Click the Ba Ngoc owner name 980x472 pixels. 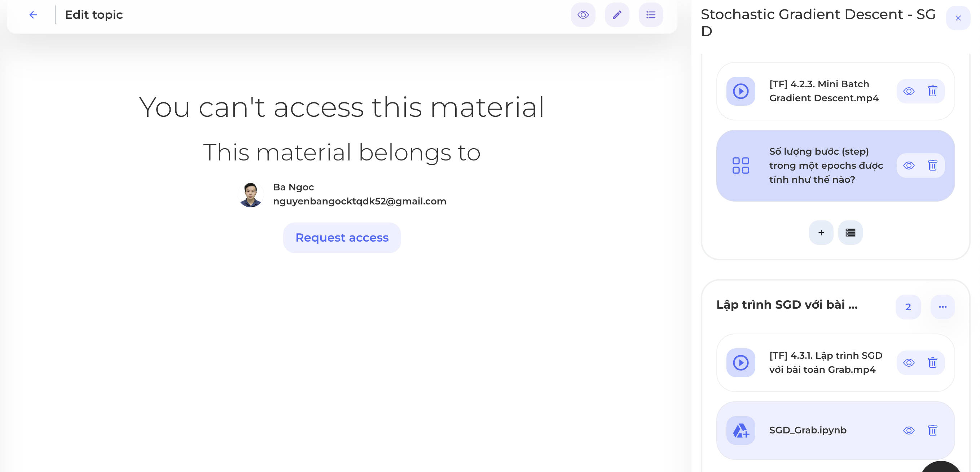pyautogui.click(x=293, y=187)
